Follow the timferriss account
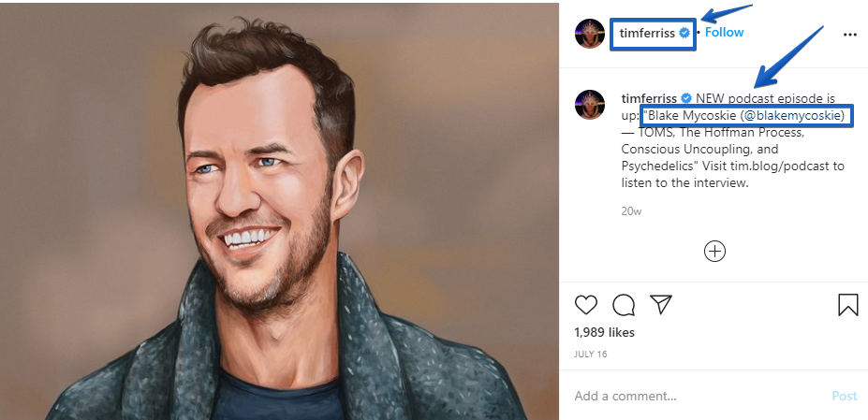Image resolution: width=868 pixels, height=420 pixels. click(725, 33)
